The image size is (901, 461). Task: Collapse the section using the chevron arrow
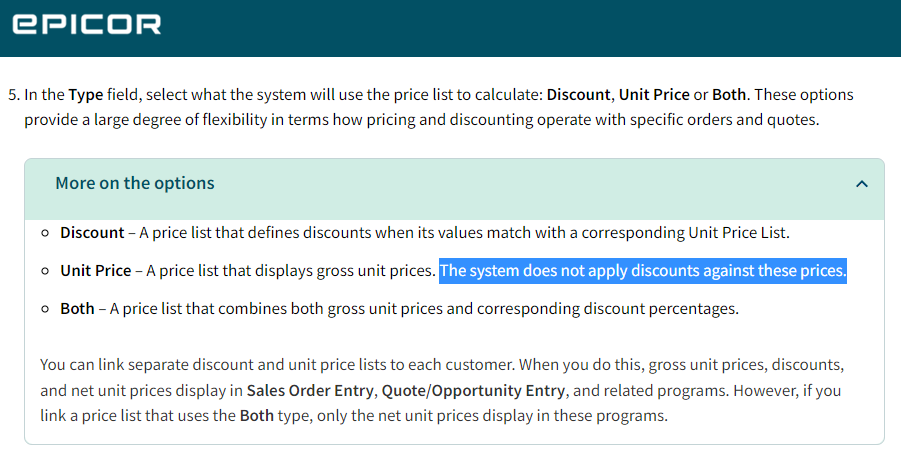pyautogui.click(x=862, y=184)
